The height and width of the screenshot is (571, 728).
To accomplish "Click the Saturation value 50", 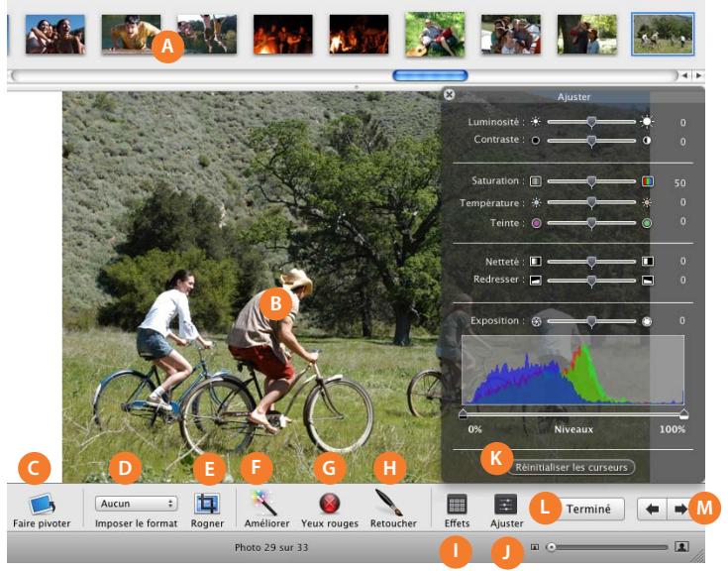I will (679, 182).
